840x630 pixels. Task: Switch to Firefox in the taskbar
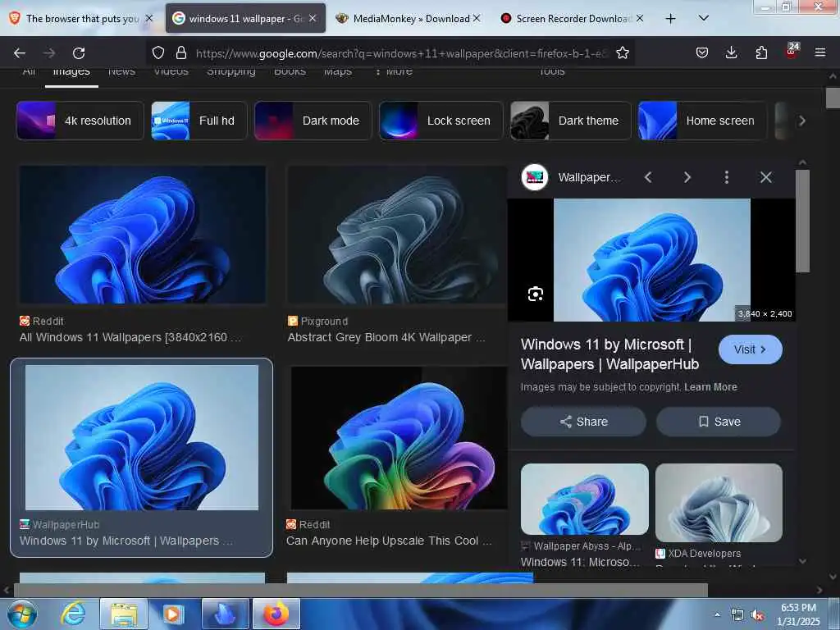click(x=276, y=614)
